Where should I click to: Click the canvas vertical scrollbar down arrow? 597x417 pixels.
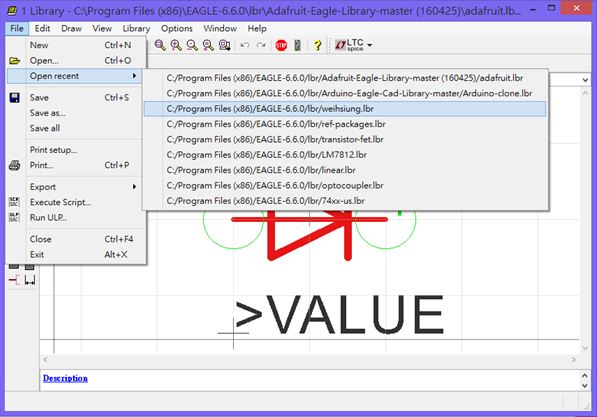coord(585,348)
